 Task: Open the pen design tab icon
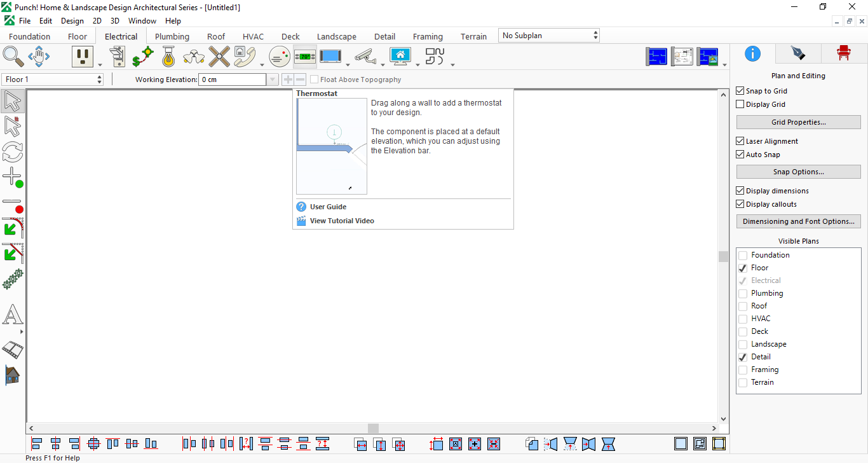tap(798, 53)
